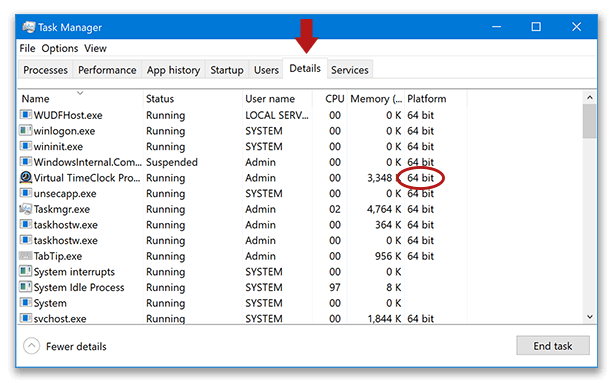This screenshot has height=383, width=613.
Task: Maximize the Task Manager window
Action: point(536,27)
